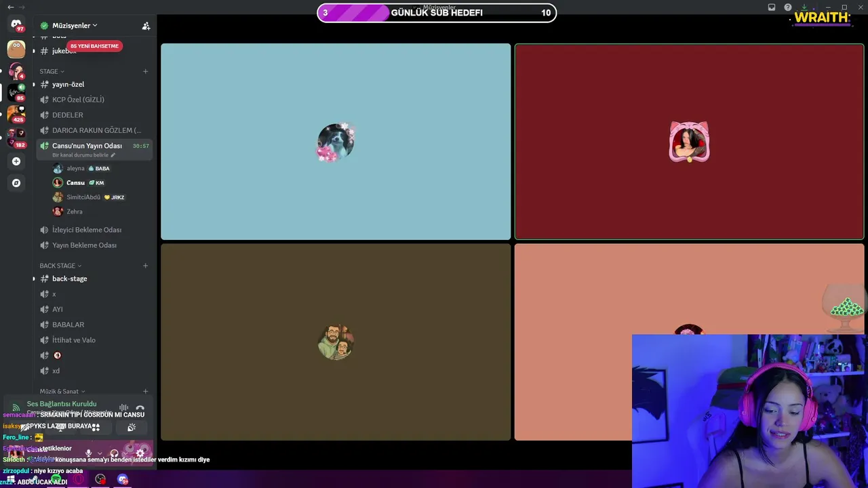Click the avatar in the brown tile
Image resolution: width=868 pixels, height=488 pixels.
pyautogui.click(x=336, y=342)
